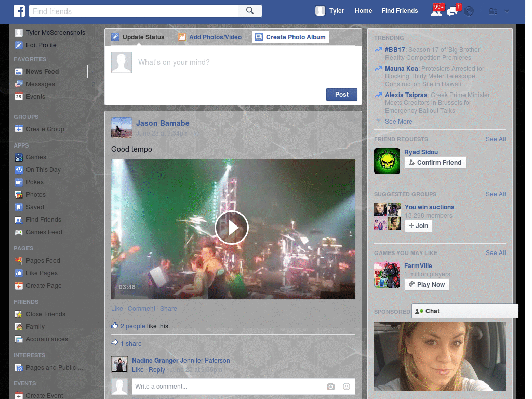The height and width of the screenshot is (399, 532).
Task: See All games you may like
Action: point(495,253)
